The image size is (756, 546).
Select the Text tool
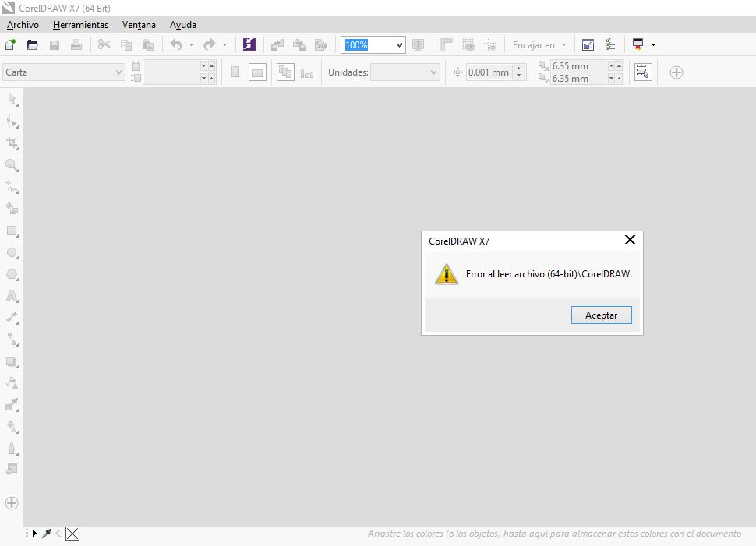(x=12, y=297)
